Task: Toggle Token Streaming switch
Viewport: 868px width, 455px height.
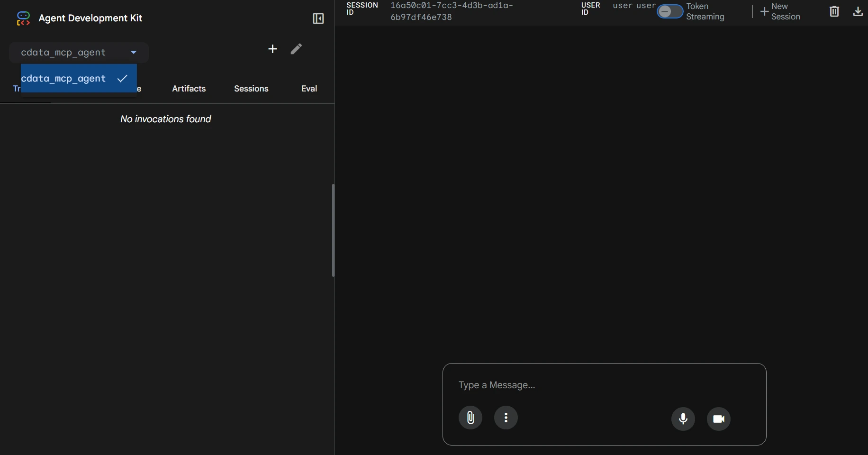Action: (x=670, y=11)
